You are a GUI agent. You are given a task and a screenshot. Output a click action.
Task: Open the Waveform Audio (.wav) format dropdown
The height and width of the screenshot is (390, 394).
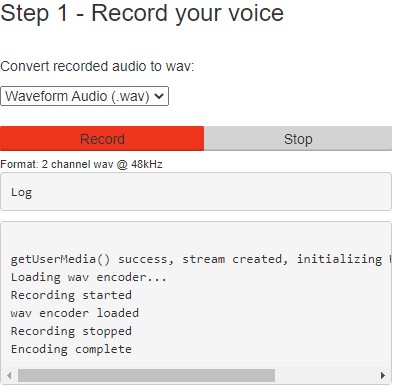(85, 96)
